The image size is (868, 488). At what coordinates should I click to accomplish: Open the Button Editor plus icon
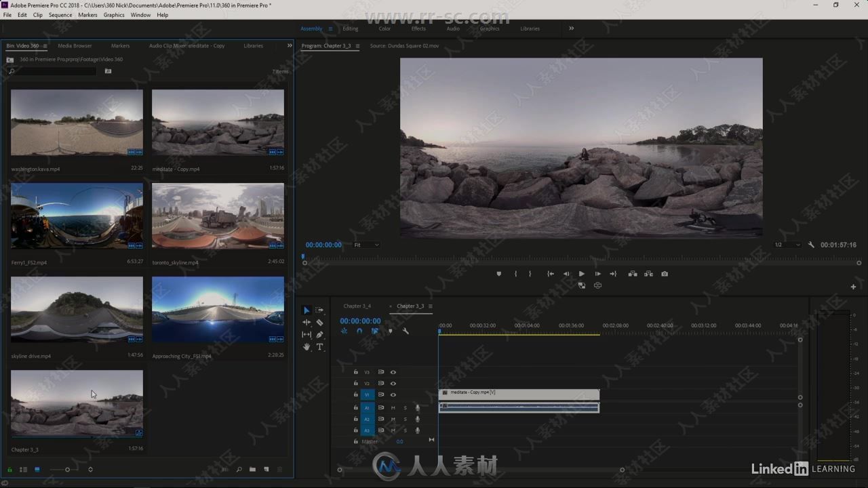pos(853,287)
